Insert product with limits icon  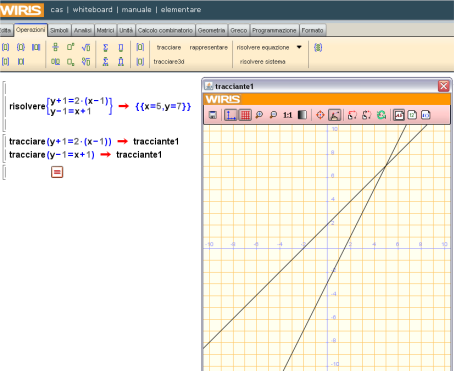pyautogui.click(x=121, y=62)
